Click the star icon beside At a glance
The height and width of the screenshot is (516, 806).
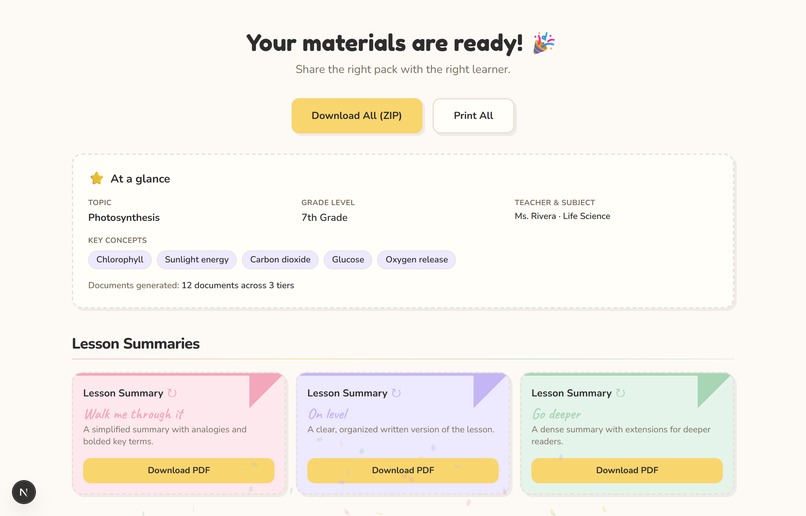(97, 178)
